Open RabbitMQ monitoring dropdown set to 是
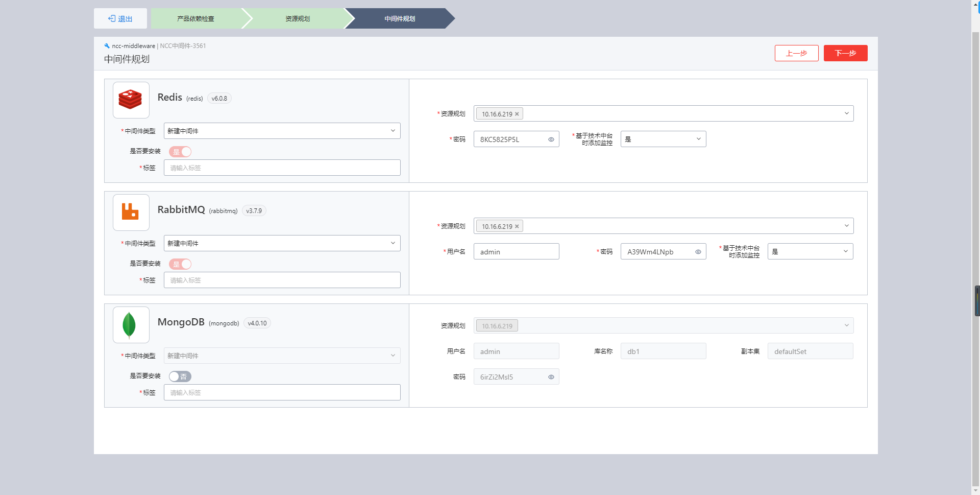This screenshot has width=980, height=495. [810, 251]
